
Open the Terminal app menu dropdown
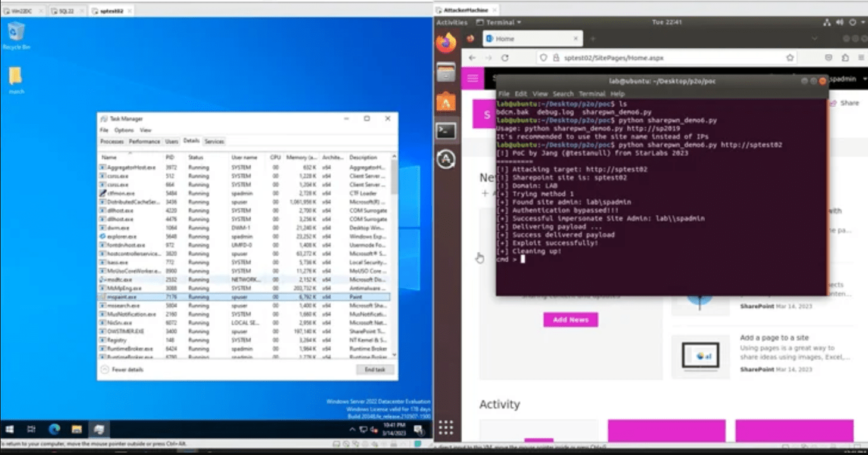[499, 23]
